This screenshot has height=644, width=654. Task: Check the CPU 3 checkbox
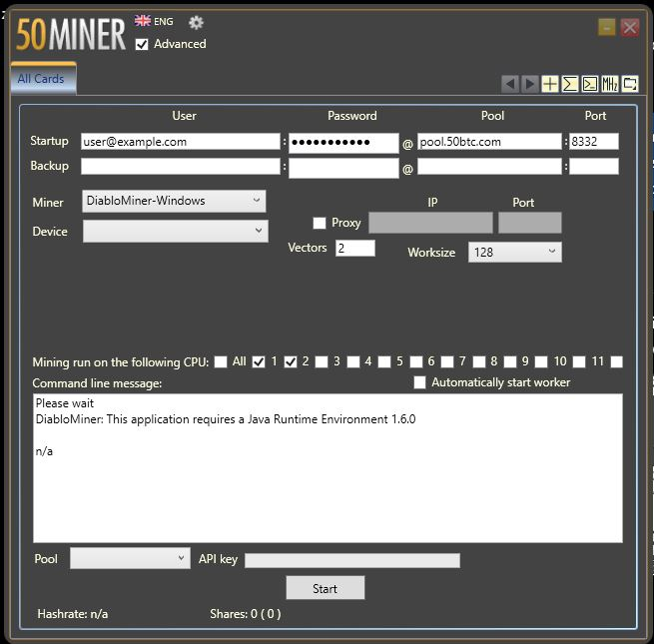322,361
